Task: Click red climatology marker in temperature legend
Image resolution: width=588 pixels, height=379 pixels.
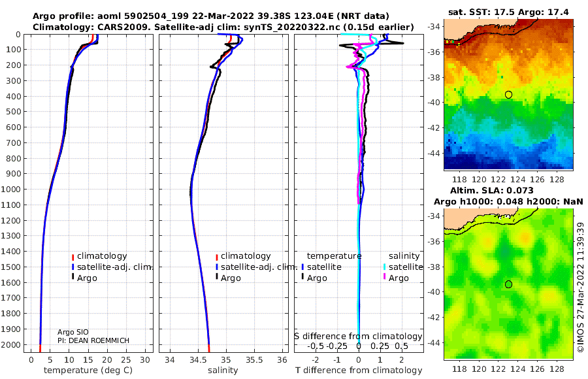Action: tap(73, 257)
